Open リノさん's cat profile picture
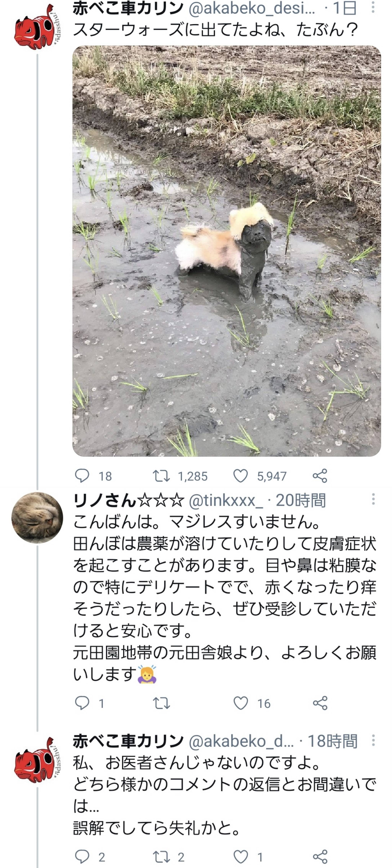The image size is (392, 868). 37,518
